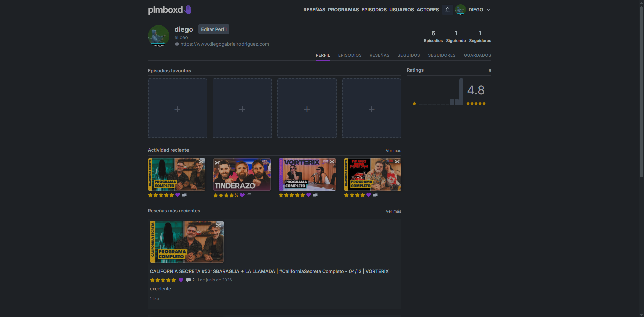Expand the DIEGO user menu chevron
The height and width of the screenshot is (317, 644).
[489, 10]
